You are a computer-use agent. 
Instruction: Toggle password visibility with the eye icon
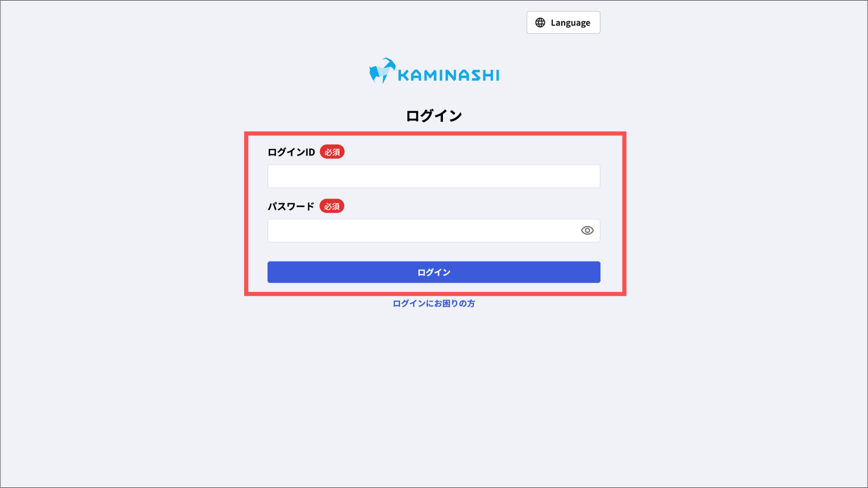pos(587,230)
